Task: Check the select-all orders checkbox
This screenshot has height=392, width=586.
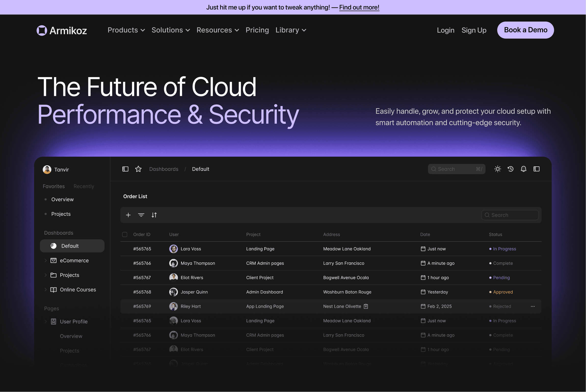Action: pyautogui.click(x=125, y=234)
